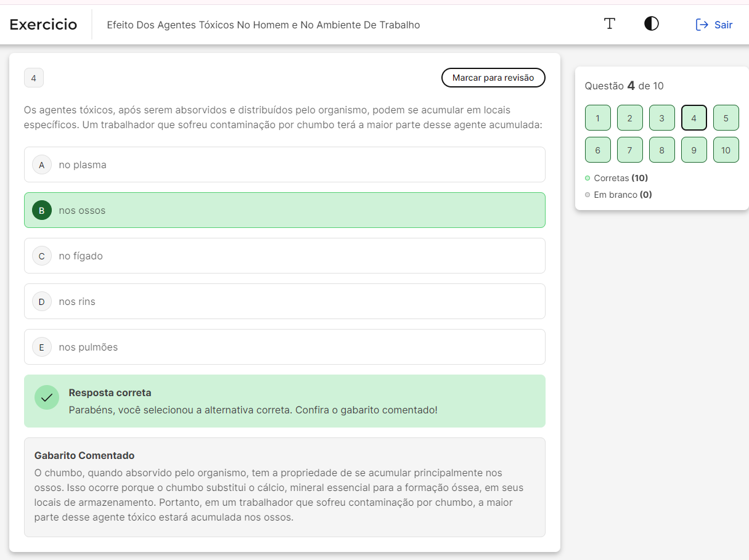Jump to question 2 in navigator
This screenshot has width=749, height=560.
click(630, 118)
